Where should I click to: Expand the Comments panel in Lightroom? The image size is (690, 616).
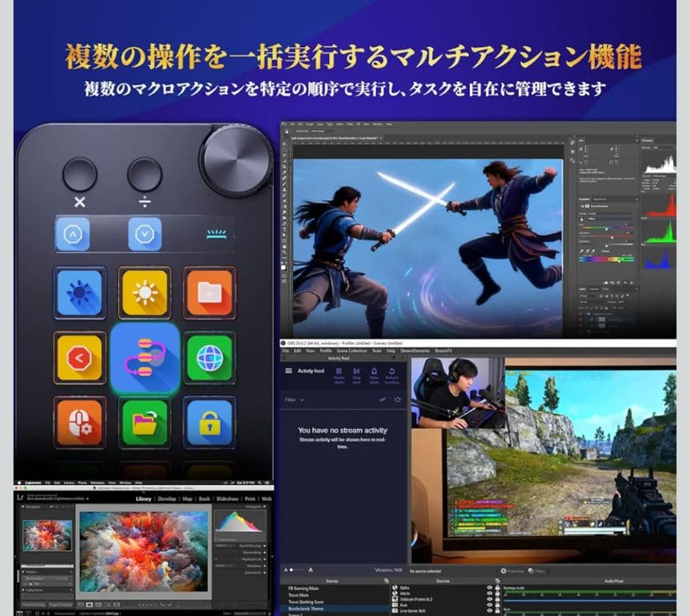(264, 574)
